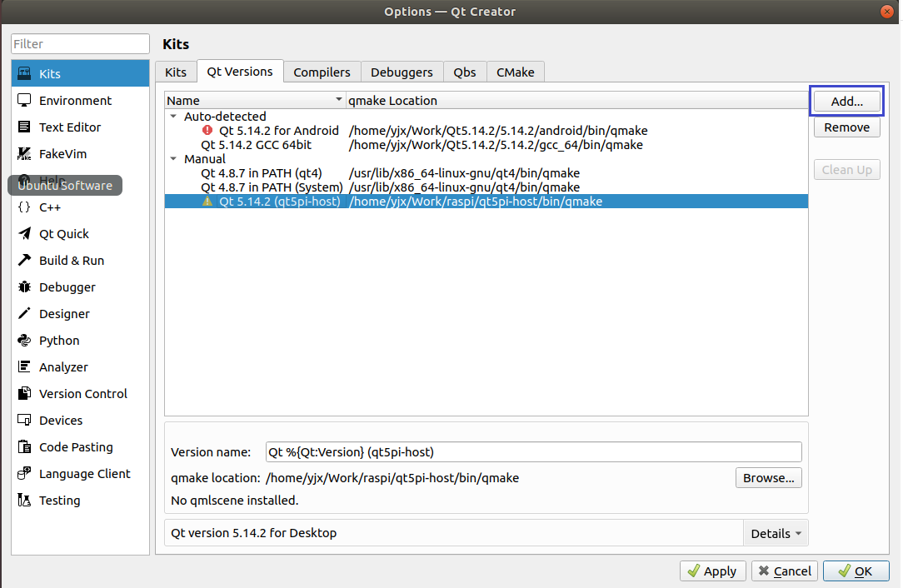Close the Options dialog window
Screen dimensions: 903x588
pyautogui.click(x=887, y=11)
